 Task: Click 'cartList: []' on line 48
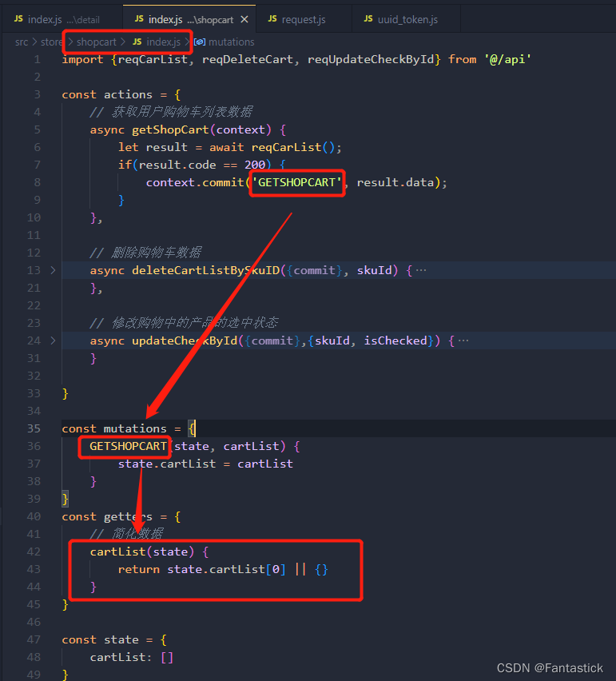click(132, 657)
